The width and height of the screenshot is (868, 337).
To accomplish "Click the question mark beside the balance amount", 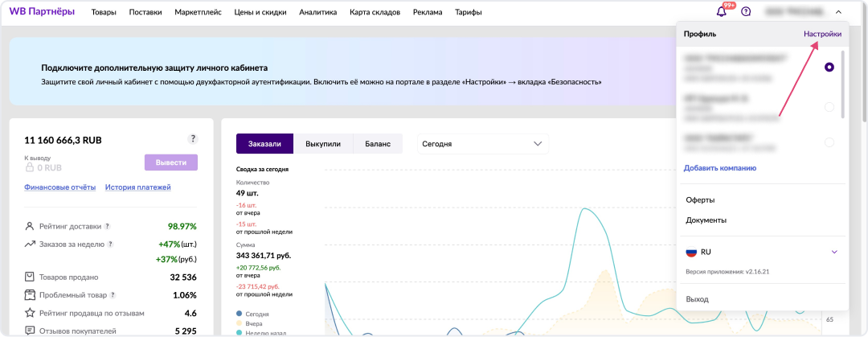I will 192,139.
